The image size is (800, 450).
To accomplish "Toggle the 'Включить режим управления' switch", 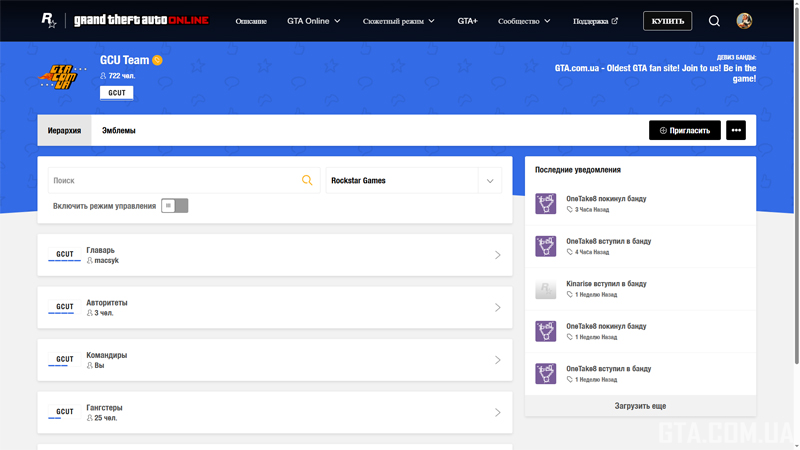I will pyautogui.click(x=175, y=206).
